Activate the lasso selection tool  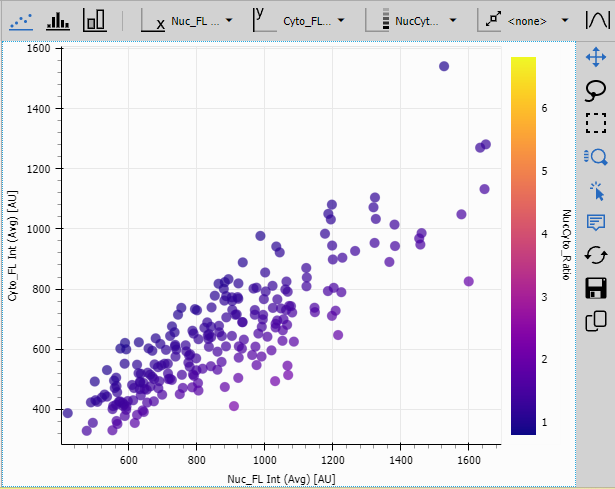pos(596,91)
